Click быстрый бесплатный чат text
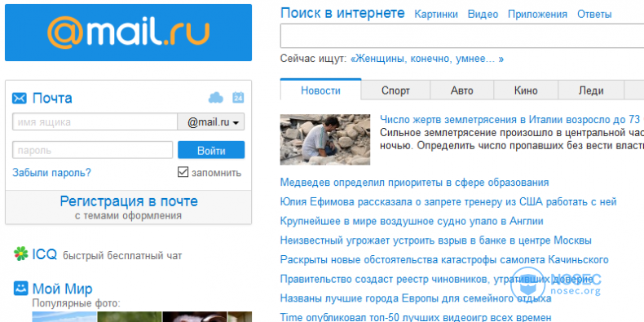The height and width of the screenshot is (322, 644). click(x=122, y=256)
